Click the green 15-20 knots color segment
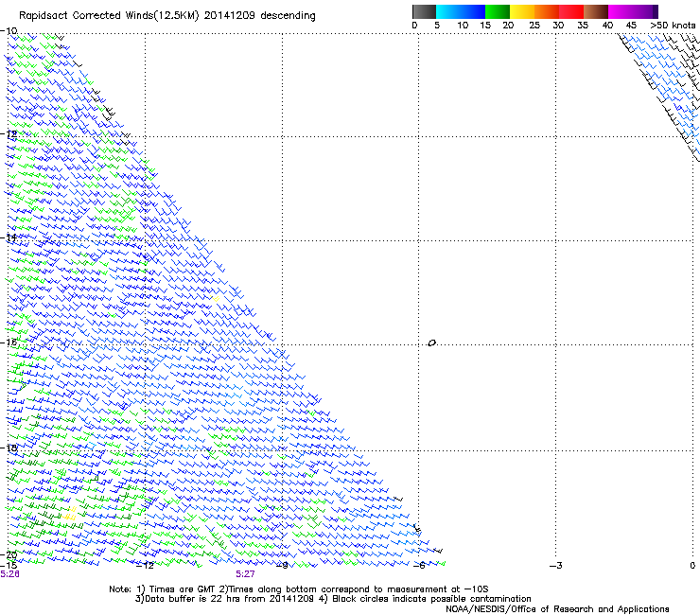Screen dimensions: 700x615 pos(498,11)
